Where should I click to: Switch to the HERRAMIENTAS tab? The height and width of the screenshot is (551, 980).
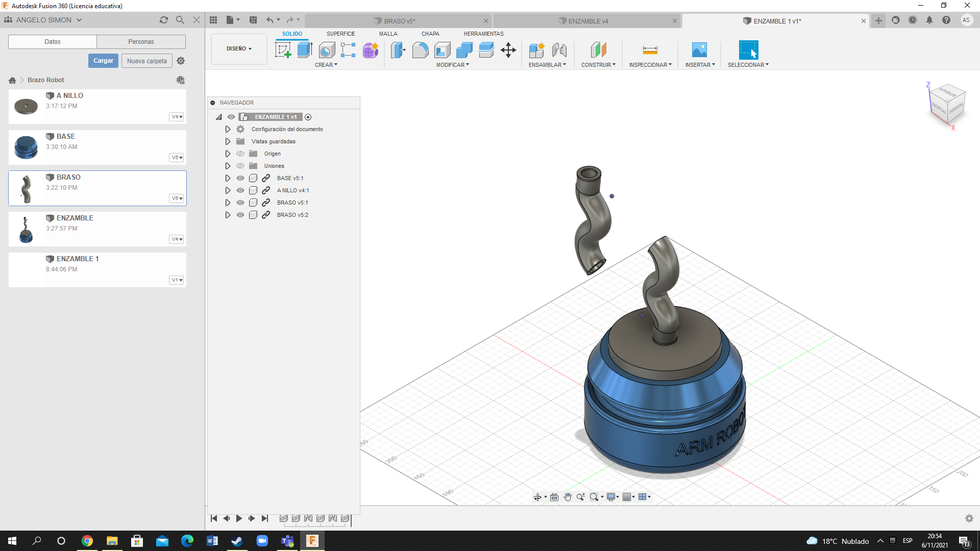coord(483,34)
